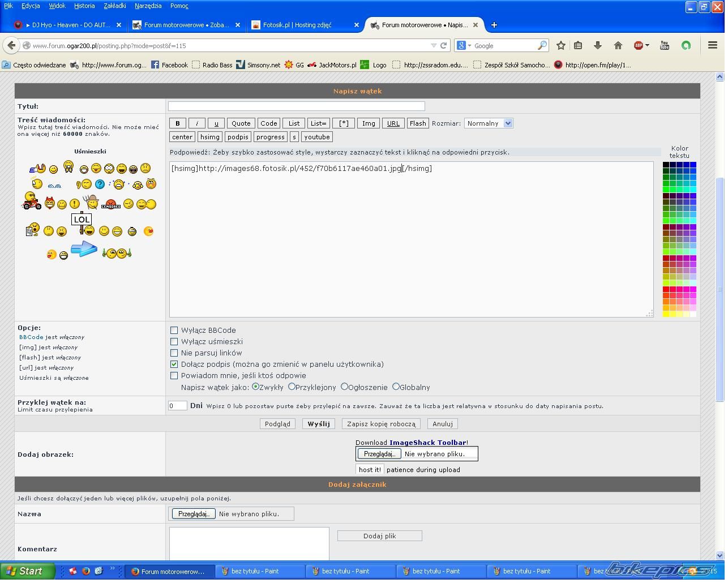Bookmark this page with the star icon
The width and height of the screenshot is (728, 583).
tap(560, 45)
